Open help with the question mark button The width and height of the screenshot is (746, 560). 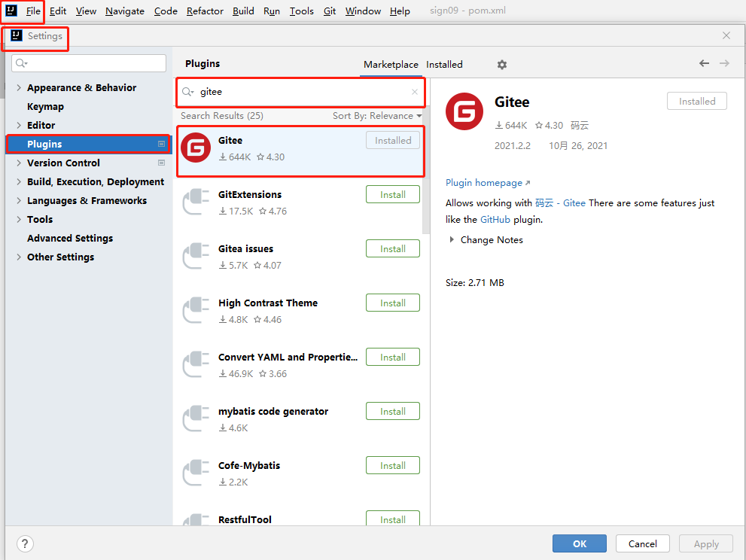pyautogui.click(x=25, y=543)
